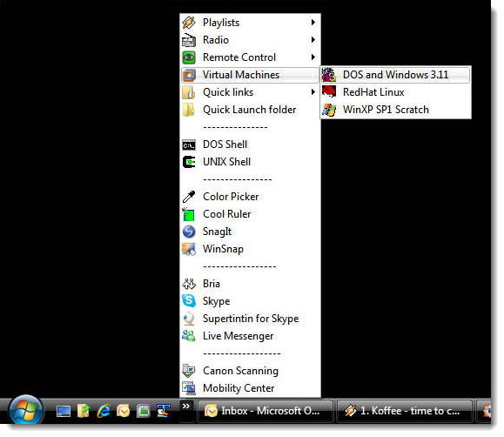Screen dimensions: 504x437
Task: Select the Canon Scanning text entry
Action: (x=240, y=371)
